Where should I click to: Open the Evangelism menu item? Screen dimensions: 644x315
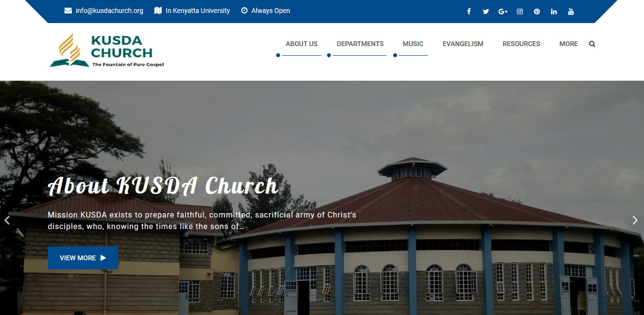click(x=463, y=44)
